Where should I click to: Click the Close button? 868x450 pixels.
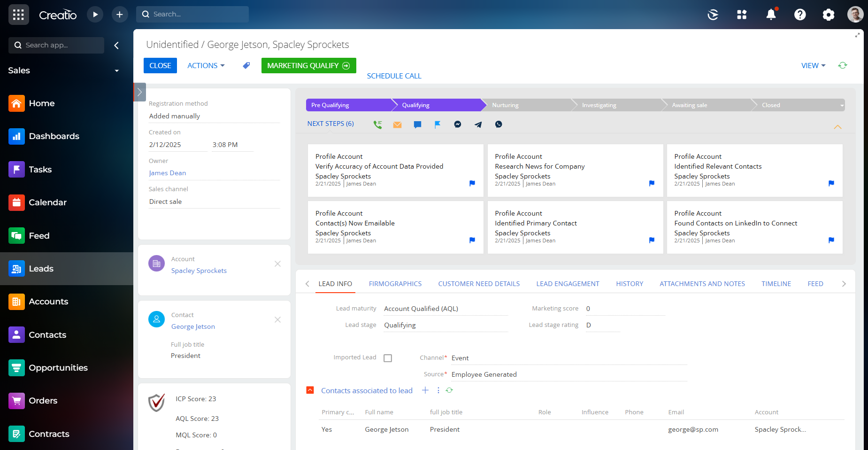160,66
